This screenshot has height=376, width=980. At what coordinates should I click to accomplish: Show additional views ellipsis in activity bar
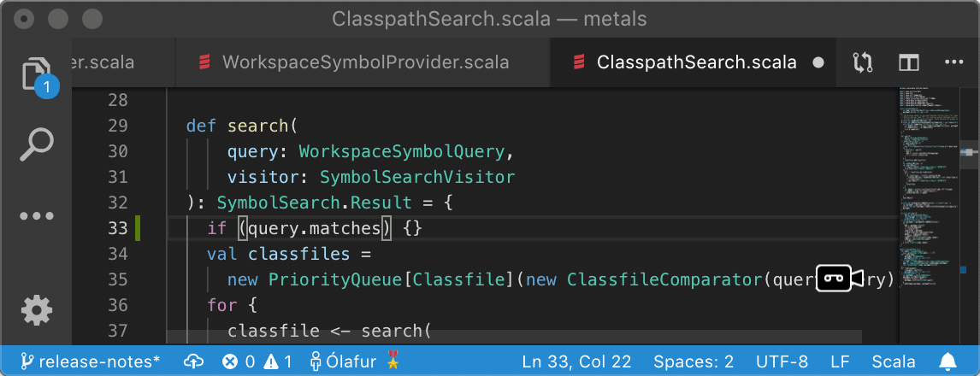pos(36,217)
